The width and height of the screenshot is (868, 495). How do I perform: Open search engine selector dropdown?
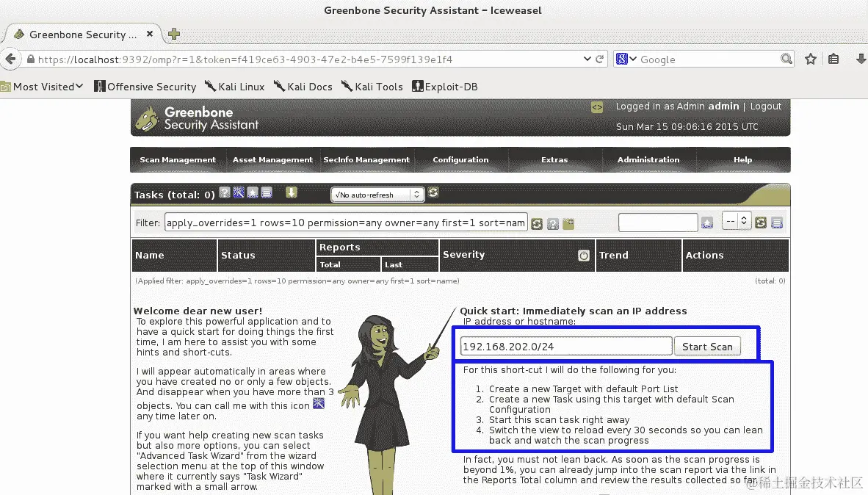[x=626, y=59]
